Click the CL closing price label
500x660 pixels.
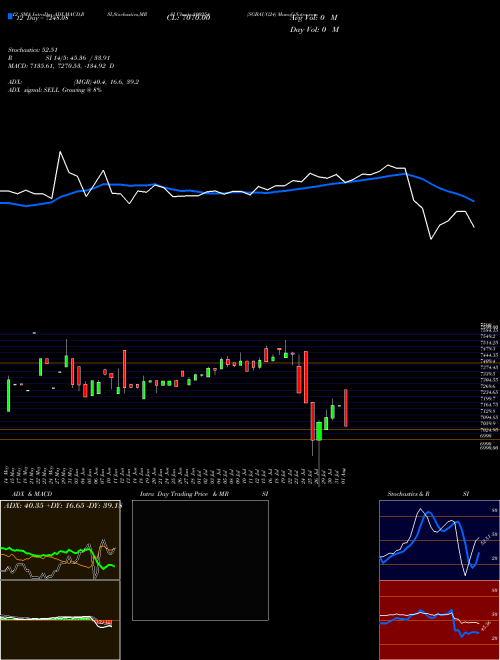click(x=188, y=18)
